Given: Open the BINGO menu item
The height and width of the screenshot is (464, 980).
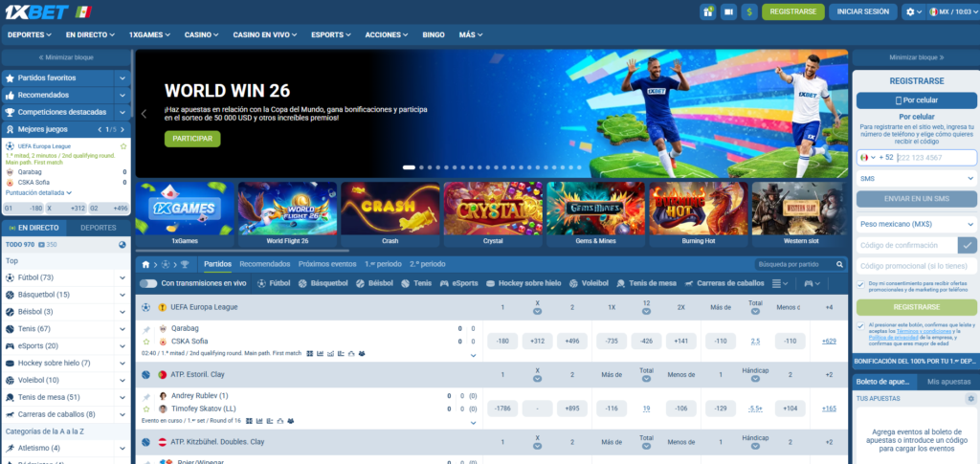Looking at the screenshot, I should pos(434,35).
